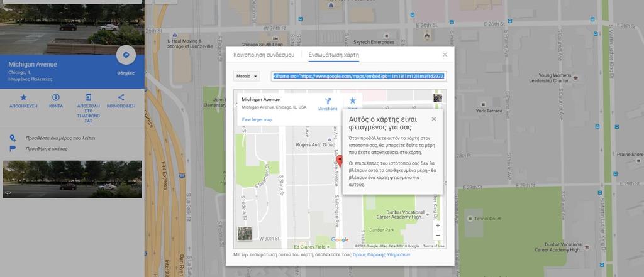The width and height of the screenshot is (644, 277).
Task: Click U-Haul Moving & Storage map marker
Action: [x=175, y=35]
